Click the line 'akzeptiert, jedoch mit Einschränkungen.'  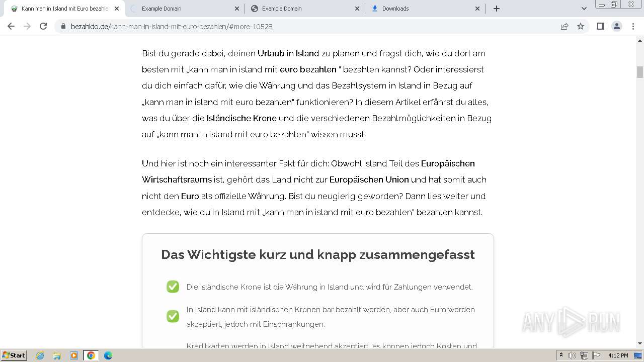256,324
